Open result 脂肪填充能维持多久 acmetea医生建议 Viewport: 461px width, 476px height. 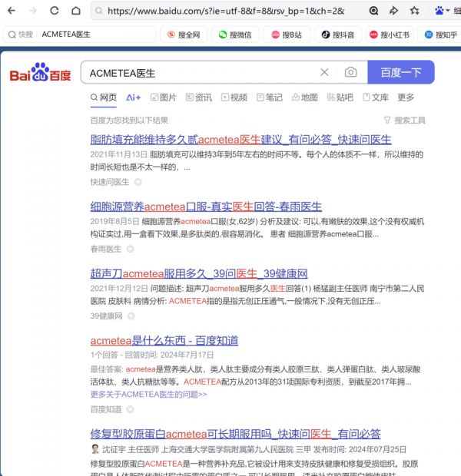click(x=240, y=140)
